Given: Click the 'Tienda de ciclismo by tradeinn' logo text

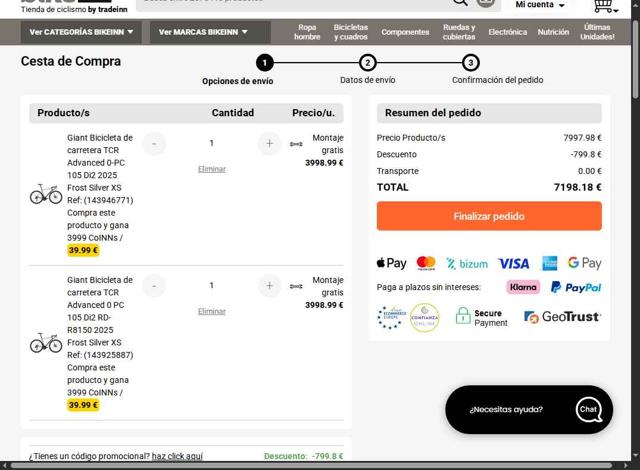Looking at the screenshot, I should pyautogui.click(x=74, y=9).
